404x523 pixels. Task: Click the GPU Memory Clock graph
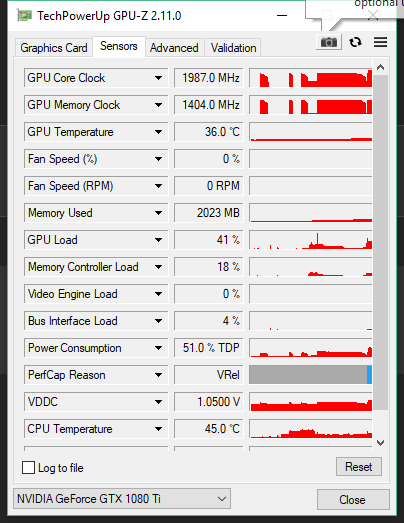tap(311, 105)
